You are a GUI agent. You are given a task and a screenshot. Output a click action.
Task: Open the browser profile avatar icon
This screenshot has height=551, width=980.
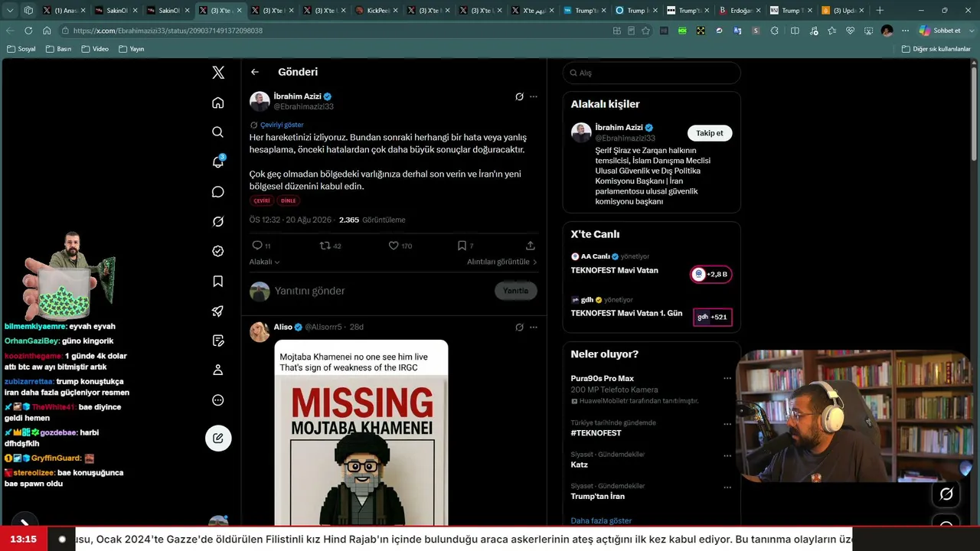[x=887, y=31]
